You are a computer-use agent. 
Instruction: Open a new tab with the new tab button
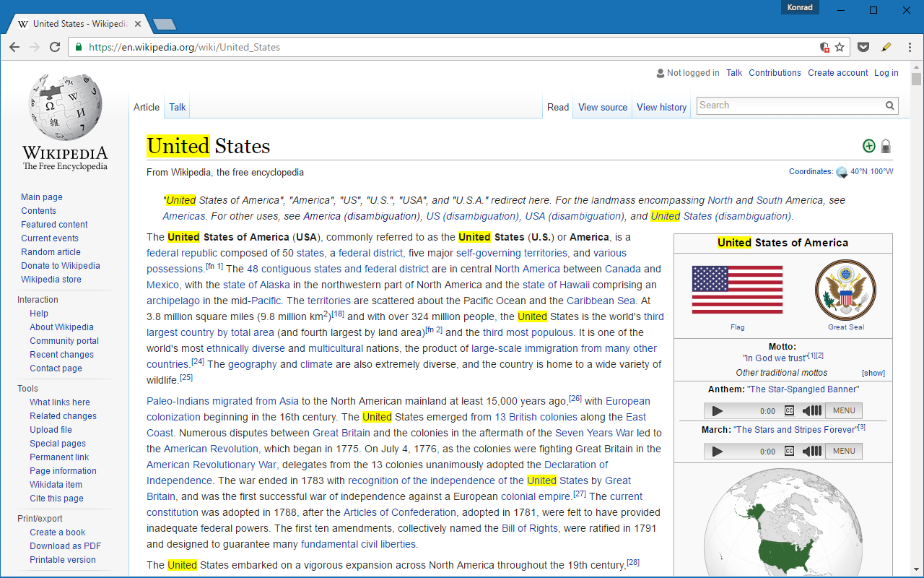(x=165, y=25)
